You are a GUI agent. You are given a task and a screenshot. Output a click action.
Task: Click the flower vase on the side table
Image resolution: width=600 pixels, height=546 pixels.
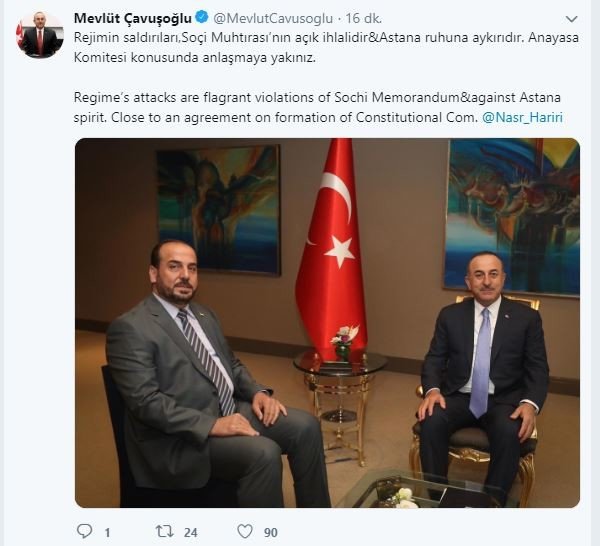click(x=342, y=343)
